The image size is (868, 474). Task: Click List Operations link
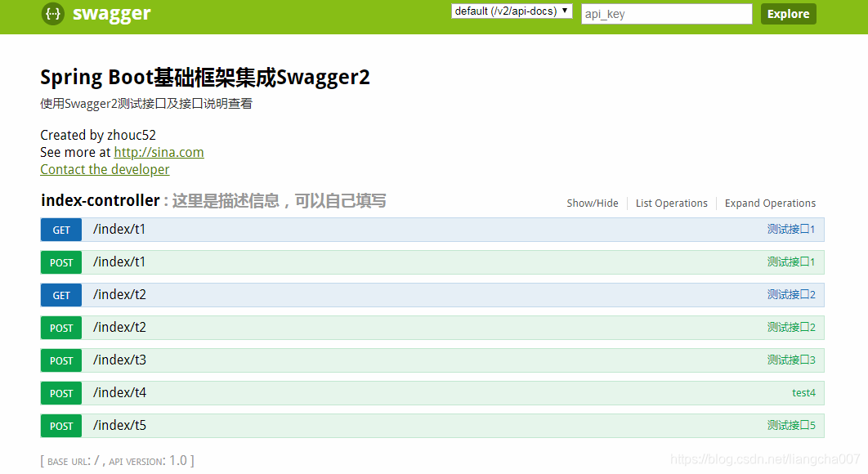672,203
